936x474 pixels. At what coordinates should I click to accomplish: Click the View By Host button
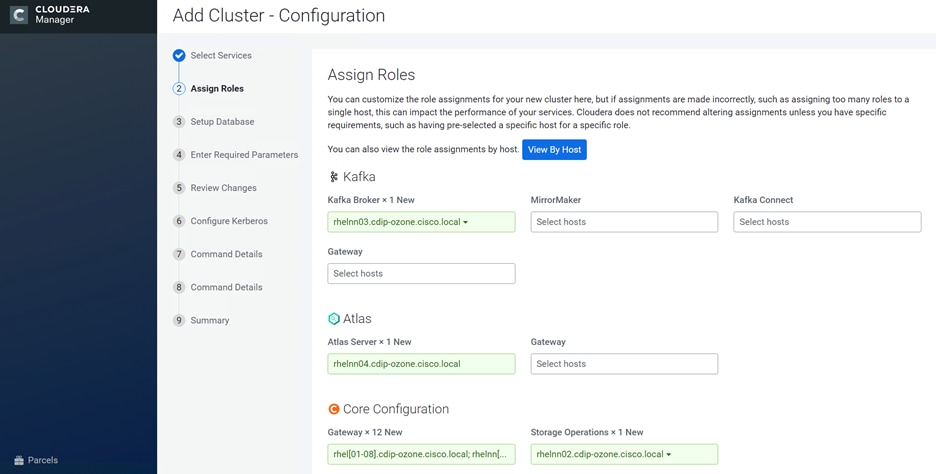pos(555,150)
